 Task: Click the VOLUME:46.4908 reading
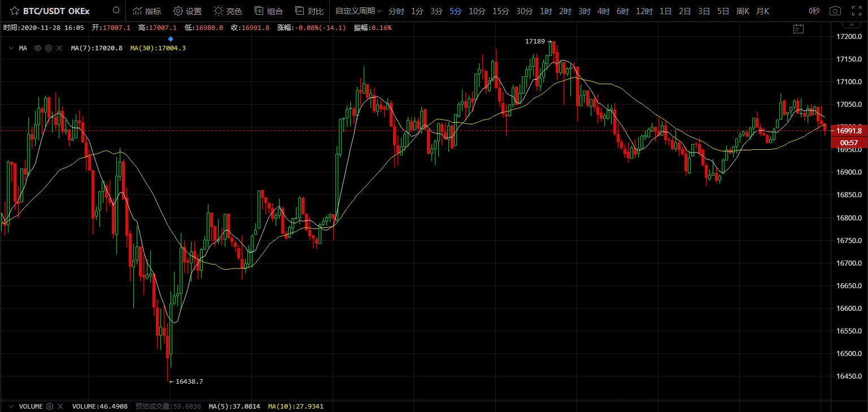tap(99, 406)
